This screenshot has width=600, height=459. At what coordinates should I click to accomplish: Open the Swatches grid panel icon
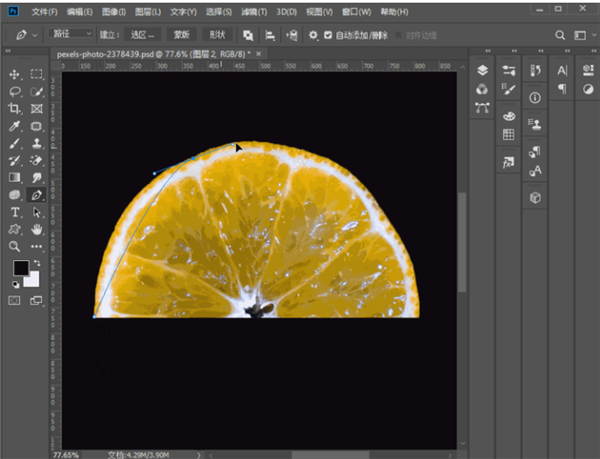(x=509, y=134)
